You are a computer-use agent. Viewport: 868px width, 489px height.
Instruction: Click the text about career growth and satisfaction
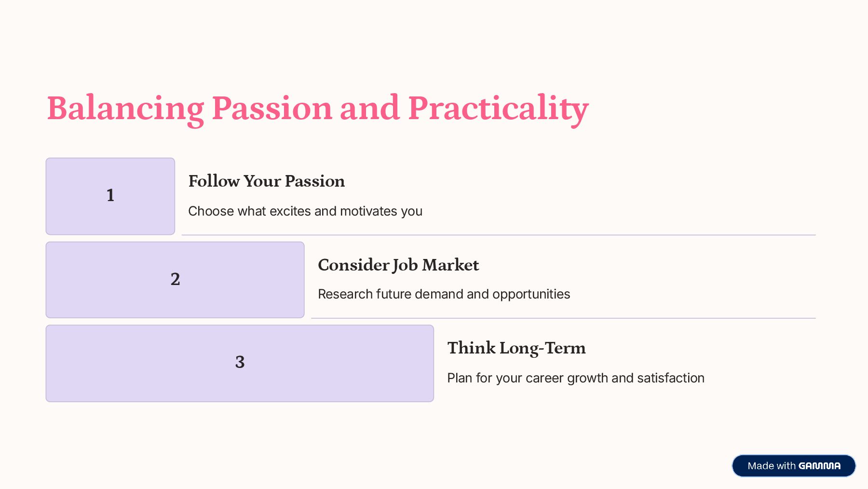click(576, 378)
